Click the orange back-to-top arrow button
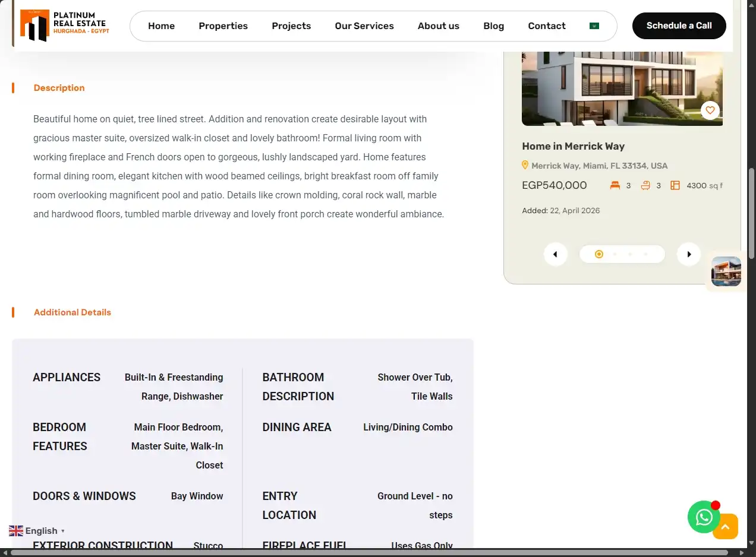 [x=725, y=527]
